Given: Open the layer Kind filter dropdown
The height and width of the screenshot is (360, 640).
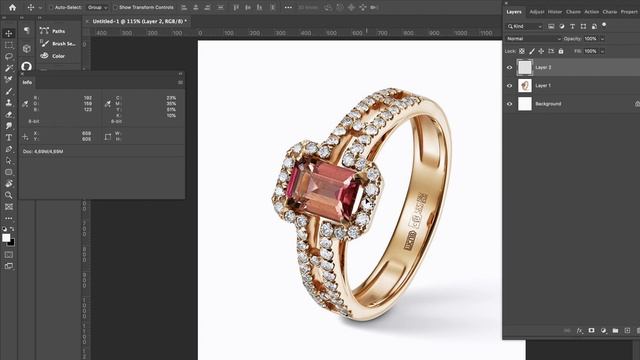Looking at the screenshot, I should pos(525,26).
